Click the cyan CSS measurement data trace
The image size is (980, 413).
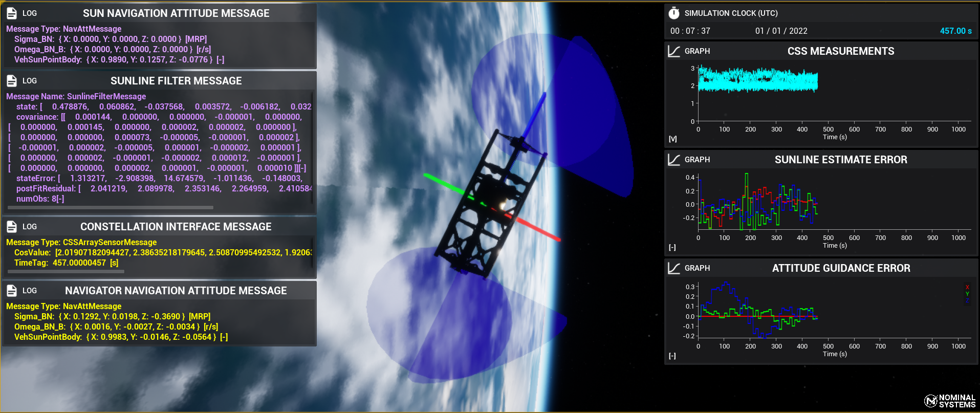click(x=757, y=80)
